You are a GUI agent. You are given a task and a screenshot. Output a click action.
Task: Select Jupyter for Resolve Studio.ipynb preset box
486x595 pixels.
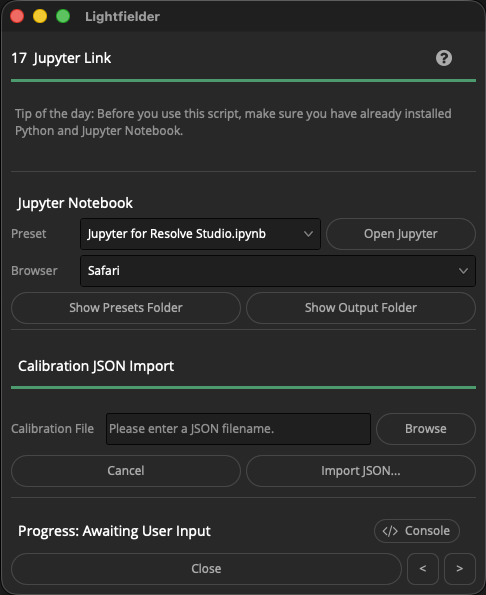coord(200,234)
